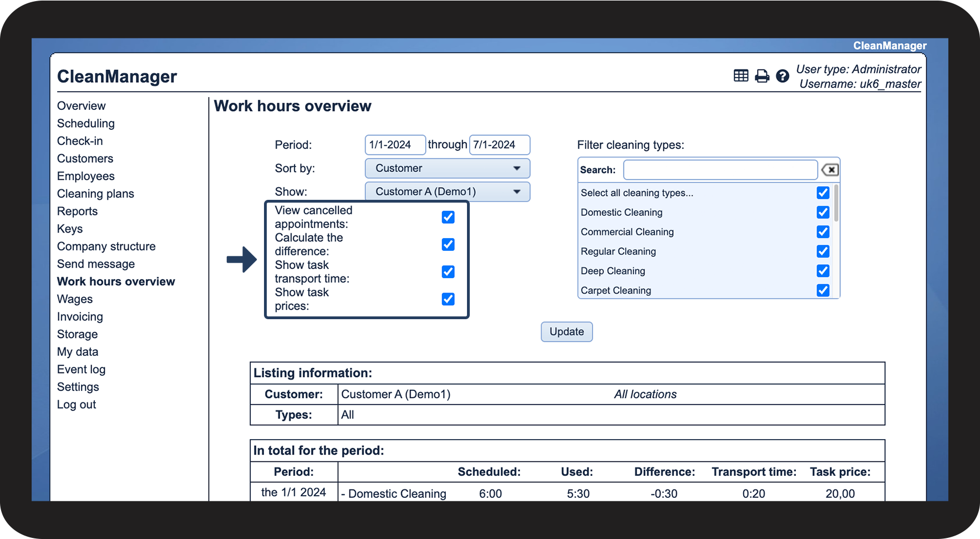The image size is (980, 539).
Task: Go to Invoicing in the sidebar
Action: point(80,316)
